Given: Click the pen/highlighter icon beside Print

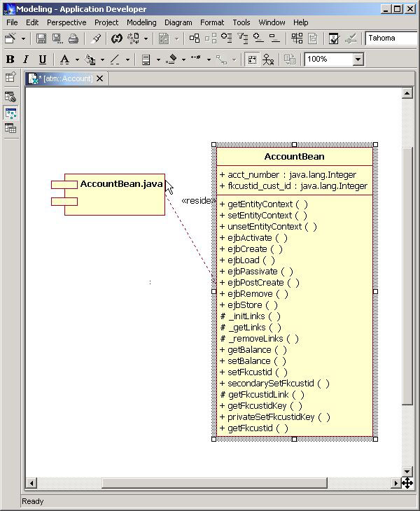Looking at the screenshot, I should (x=96, y=38).
